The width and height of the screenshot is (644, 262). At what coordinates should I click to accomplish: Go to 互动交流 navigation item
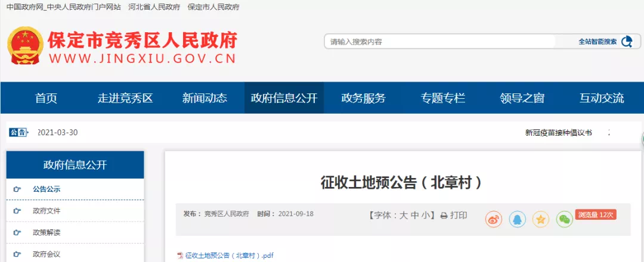[602, 98]
